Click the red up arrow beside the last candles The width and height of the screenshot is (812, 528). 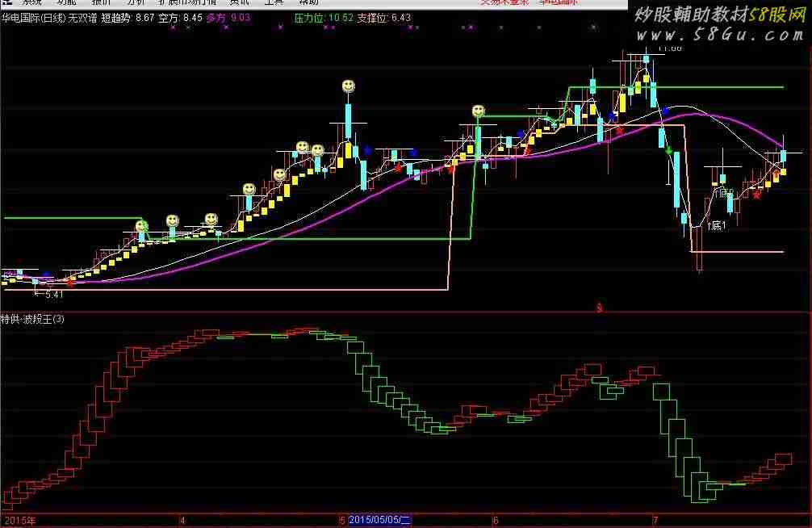point(776,174)
